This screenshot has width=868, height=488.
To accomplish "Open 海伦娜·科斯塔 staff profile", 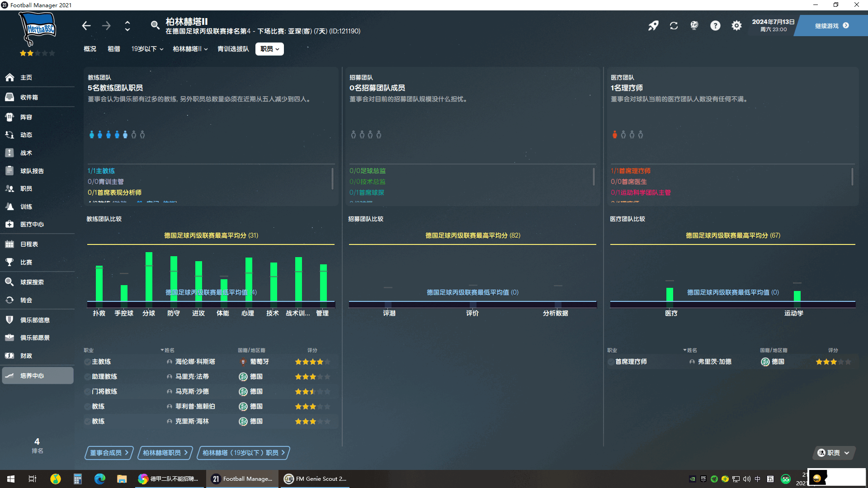I will [195, 362].
